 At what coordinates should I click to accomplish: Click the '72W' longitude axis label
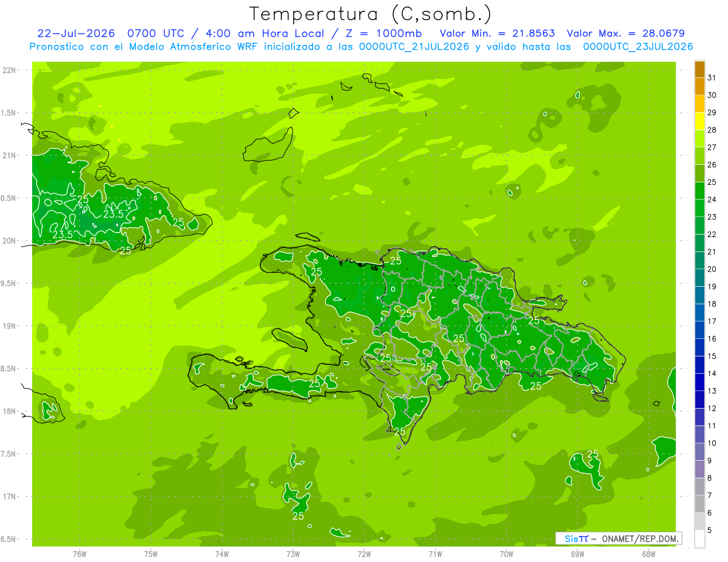[x=364, y=554]
